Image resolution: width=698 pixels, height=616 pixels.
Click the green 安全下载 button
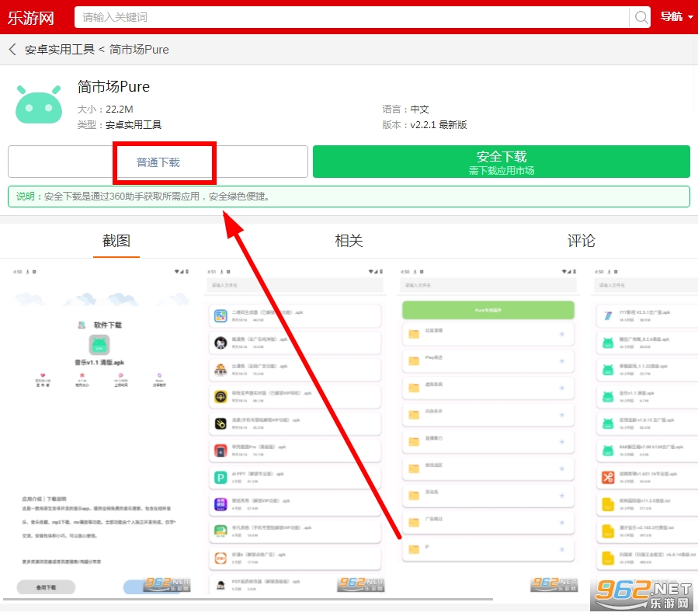click(x=501, y=162)
